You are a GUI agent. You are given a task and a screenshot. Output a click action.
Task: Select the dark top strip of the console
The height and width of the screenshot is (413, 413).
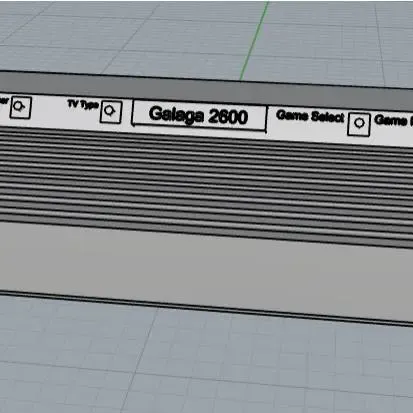(x=207, y=88)
